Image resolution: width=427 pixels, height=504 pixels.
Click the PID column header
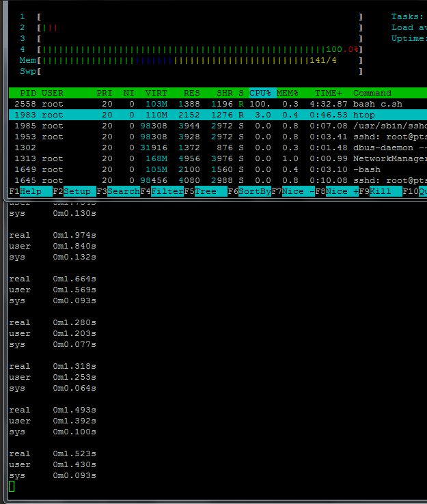tap(28, 93)
